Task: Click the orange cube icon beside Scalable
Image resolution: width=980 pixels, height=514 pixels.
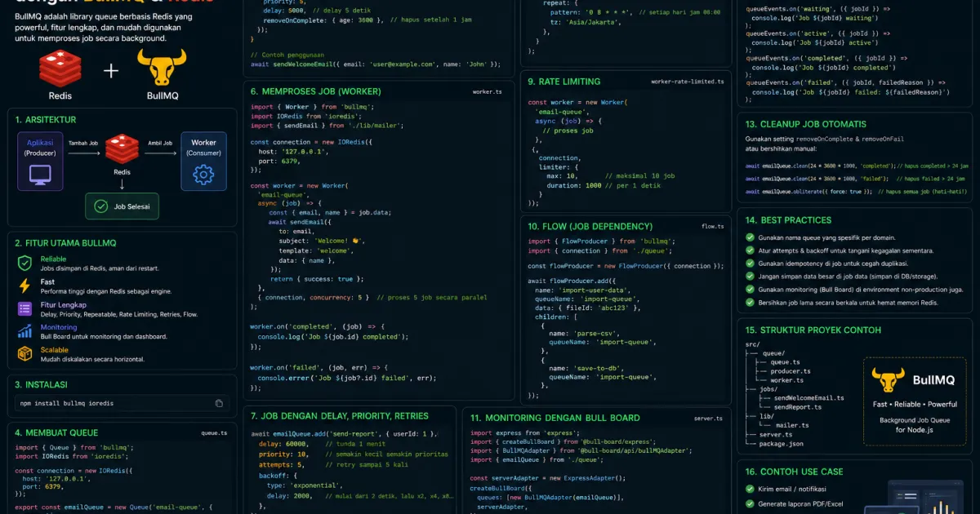Action: (x=24, y=354)
